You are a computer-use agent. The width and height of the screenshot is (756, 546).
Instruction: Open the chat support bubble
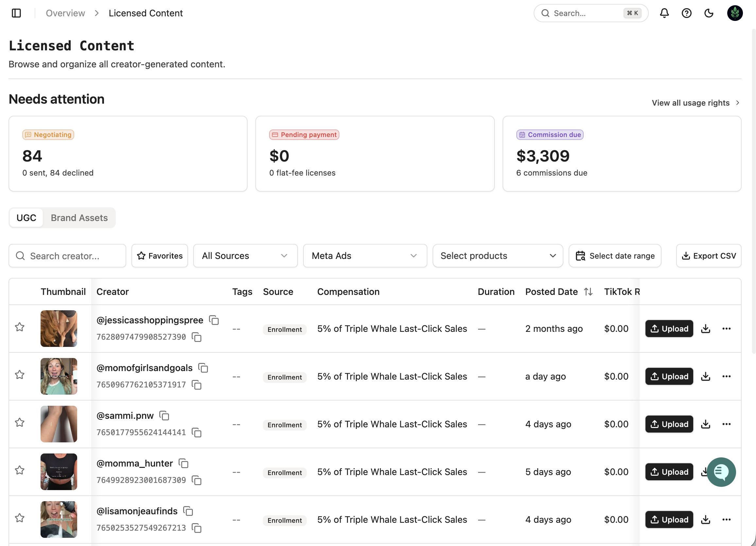[721, 472]
